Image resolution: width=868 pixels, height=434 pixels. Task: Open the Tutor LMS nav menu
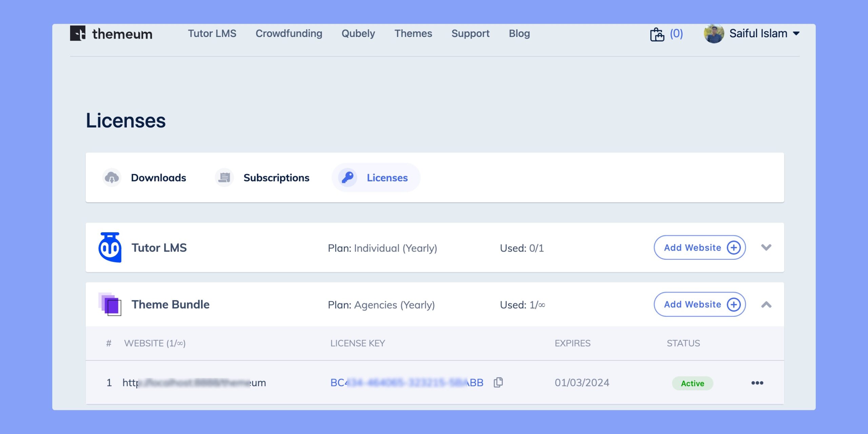pyautogui.click(x=212, y=34)
